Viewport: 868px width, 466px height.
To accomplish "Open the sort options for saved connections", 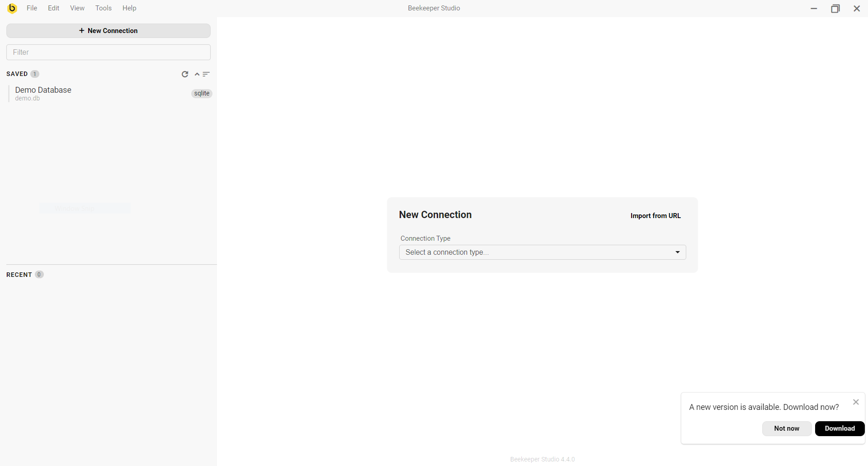I will 206,74.
